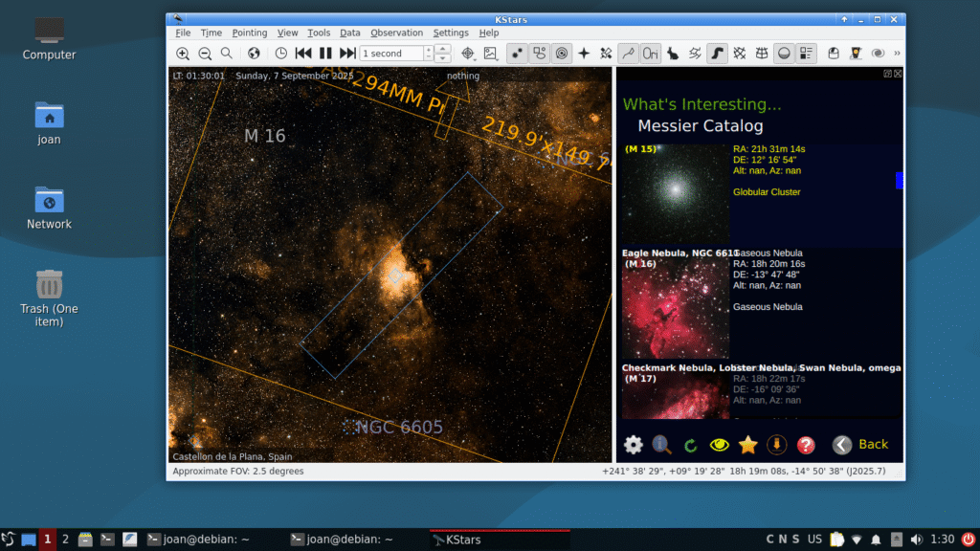The width and height of the screenshot is (980, 551).
Task: Click the orange download icon
Action: pyautogui.click(x=776, y=445)
